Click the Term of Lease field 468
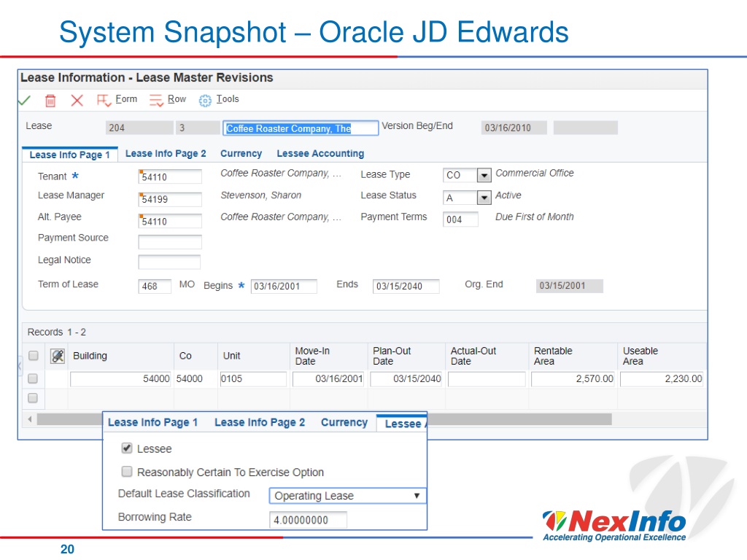 click(155, 286)
